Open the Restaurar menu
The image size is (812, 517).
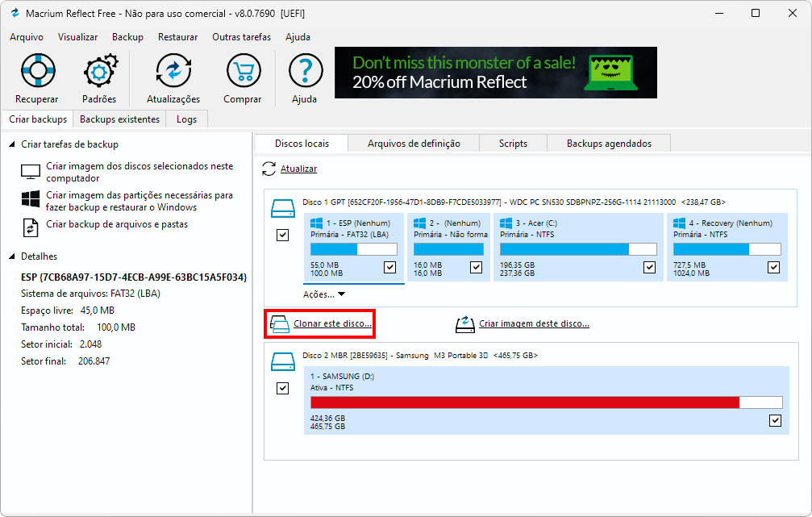(x=177, y=37)
